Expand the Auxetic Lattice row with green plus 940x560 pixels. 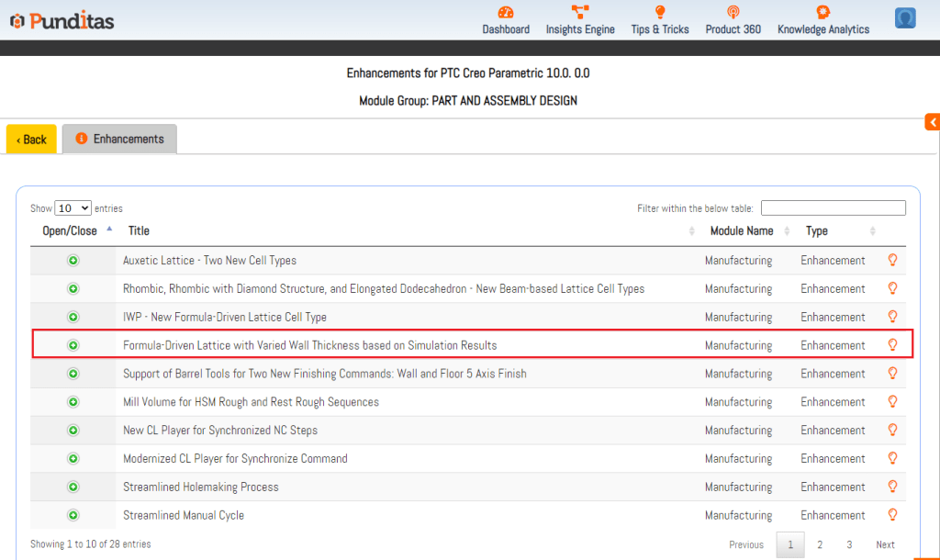point(73,261)
